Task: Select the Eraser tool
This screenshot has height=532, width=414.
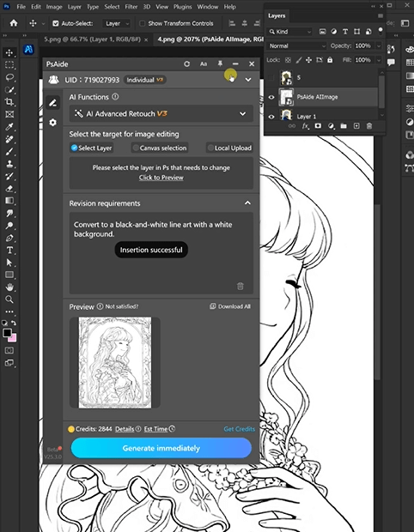Action: point(9,188)
